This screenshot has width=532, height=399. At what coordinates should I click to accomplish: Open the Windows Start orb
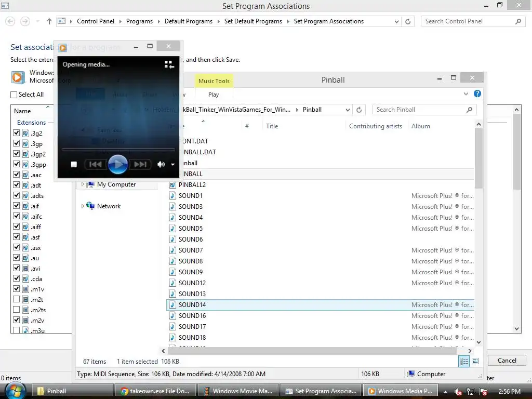click(x=15, y=391)
